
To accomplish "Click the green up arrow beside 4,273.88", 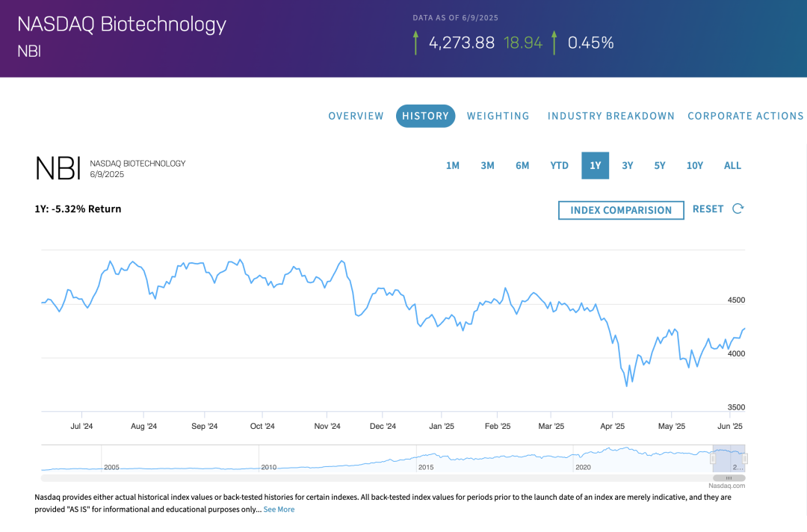I will [416, 43].
